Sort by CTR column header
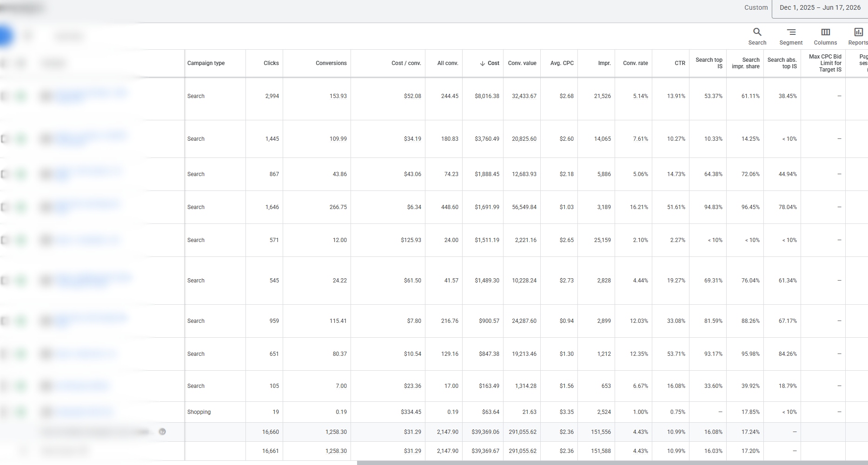868x465 pixels. point(680,63)
